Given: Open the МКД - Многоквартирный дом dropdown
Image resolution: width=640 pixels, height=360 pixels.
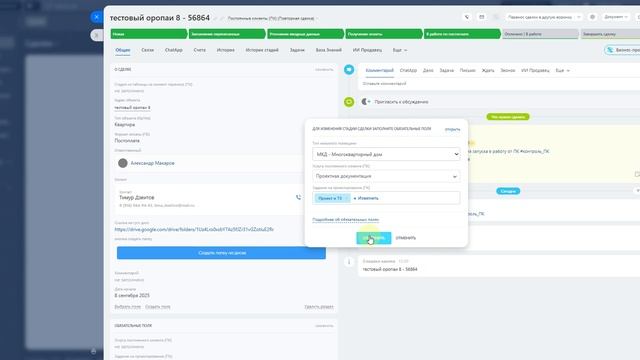Looking at the screenshot, I should (386, 154).
